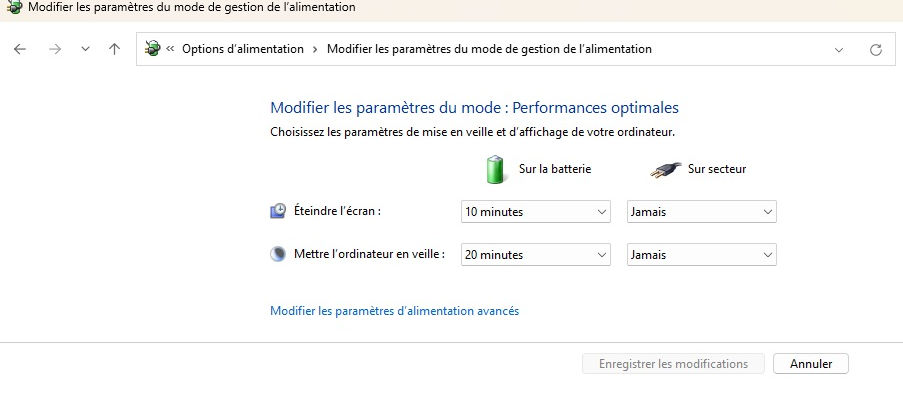
Task: Open battery screen-off dropdown showing 10 minutes
Action: point(536,211)
